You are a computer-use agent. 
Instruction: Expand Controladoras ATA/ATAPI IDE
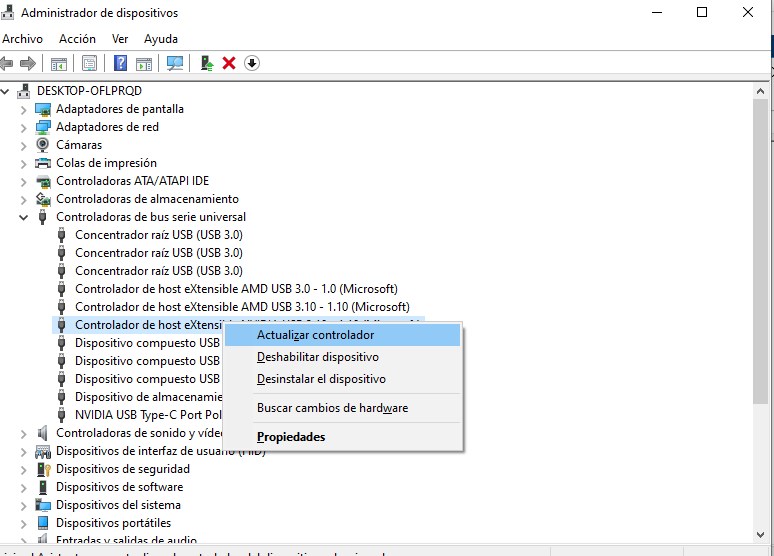(x=23, y=182)
